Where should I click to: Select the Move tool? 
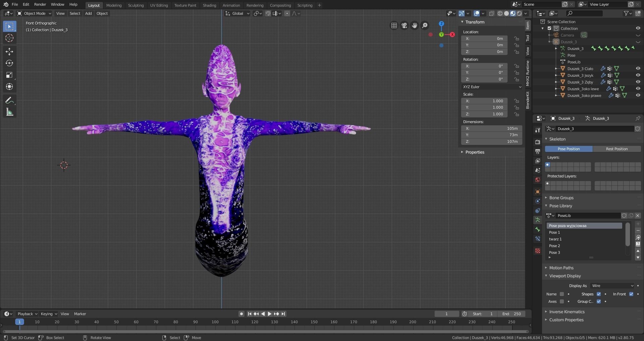pyautogui.click(x=9, y=51)
